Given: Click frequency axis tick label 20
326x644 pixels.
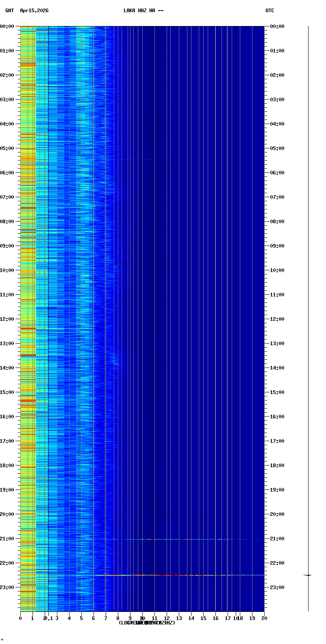Looking at the screenshot, I should pos(264,618).
